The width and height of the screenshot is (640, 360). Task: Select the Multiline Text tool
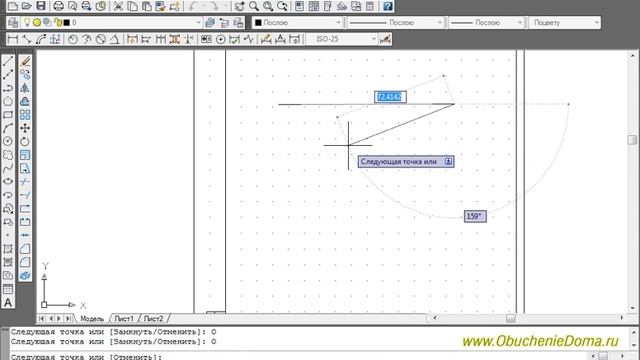pos(8,303)
